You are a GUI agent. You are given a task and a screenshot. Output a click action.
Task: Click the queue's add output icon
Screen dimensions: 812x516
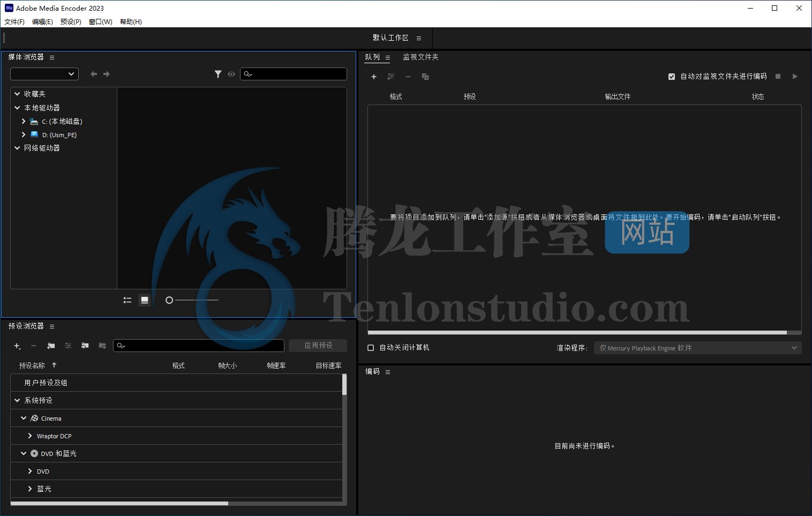click(x=391, y=77)
